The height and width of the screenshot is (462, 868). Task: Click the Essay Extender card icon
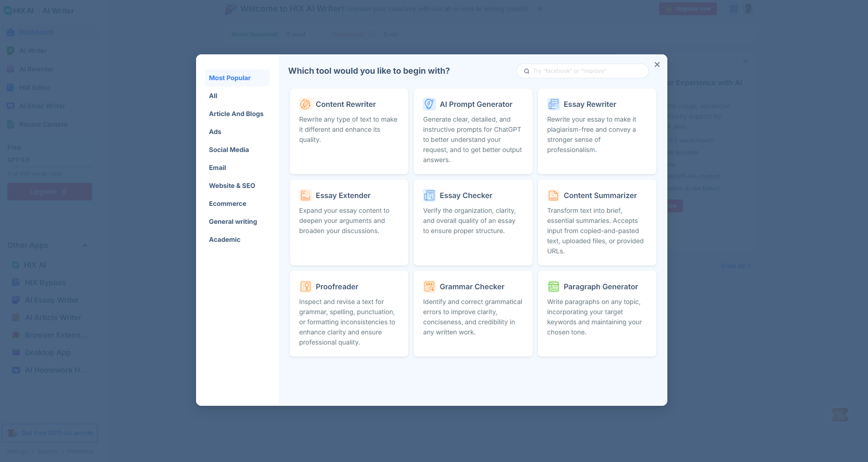[x=305, y=195]
